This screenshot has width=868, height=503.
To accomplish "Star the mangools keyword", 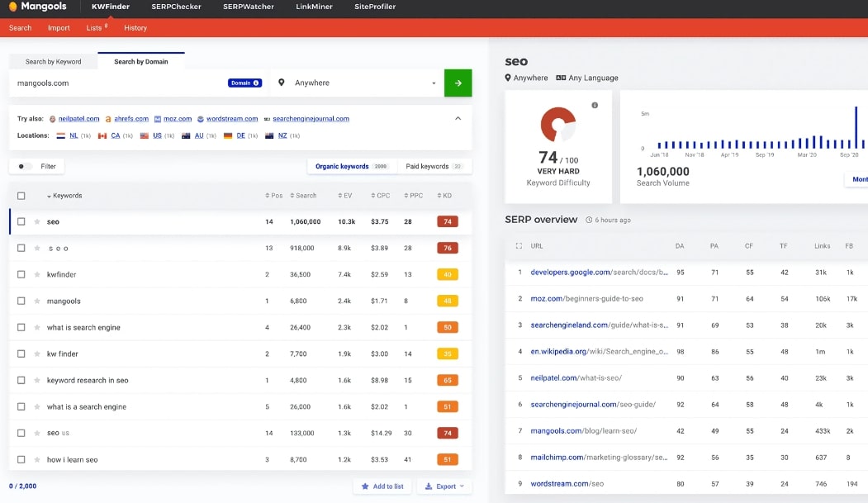I will (37, 301).
